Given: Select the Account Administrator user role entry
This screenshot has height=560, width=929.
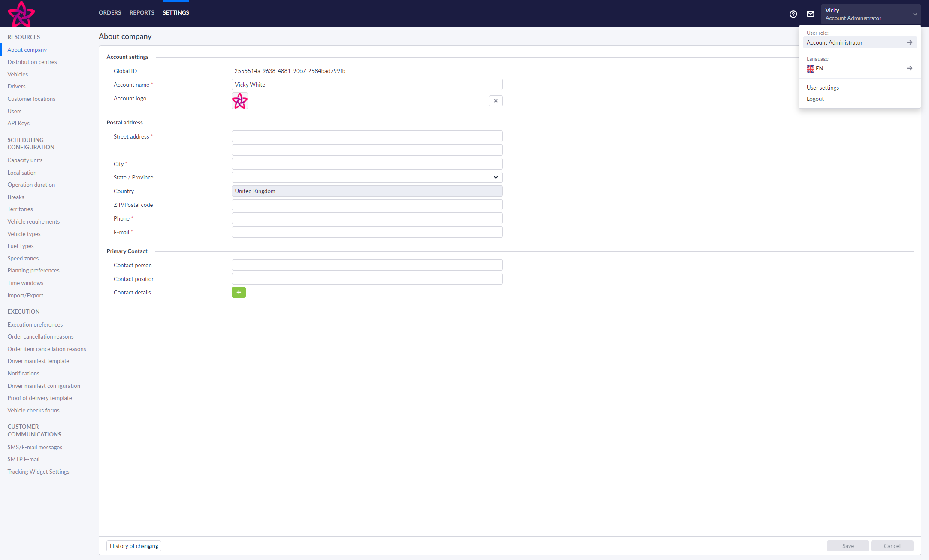Looking at the screenshot, I should 859,42.
